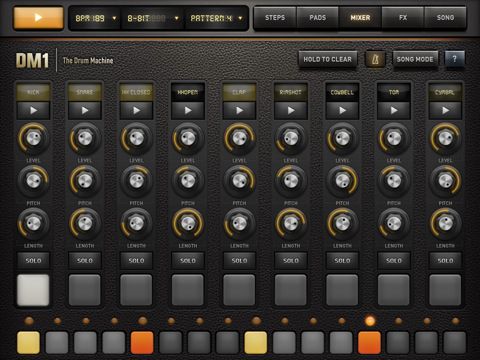This screenshot has width=480, height=360.
Task: Click the Kick LEVEL knob
Action: (33, 138)
